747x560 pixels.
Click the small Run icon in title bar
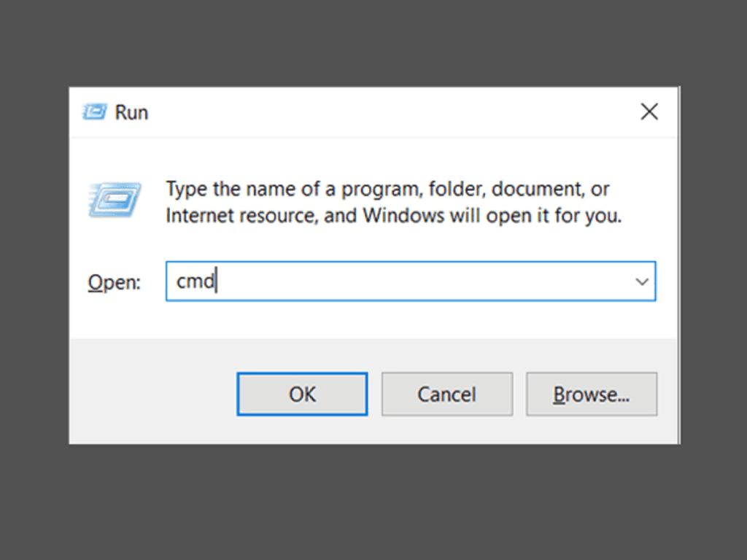coord(95,112)
